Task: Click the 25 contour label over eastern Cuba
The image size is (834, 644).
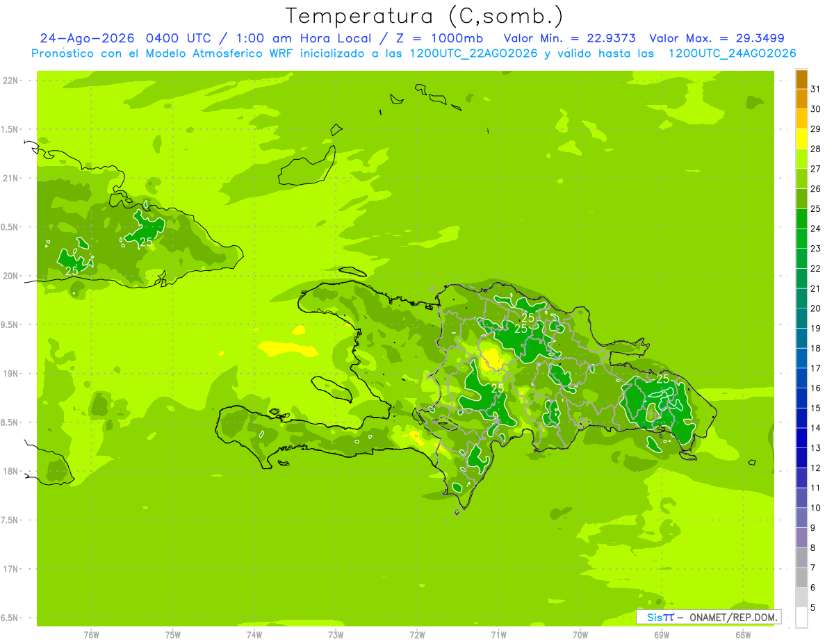Action: click(x=146, y=242)
